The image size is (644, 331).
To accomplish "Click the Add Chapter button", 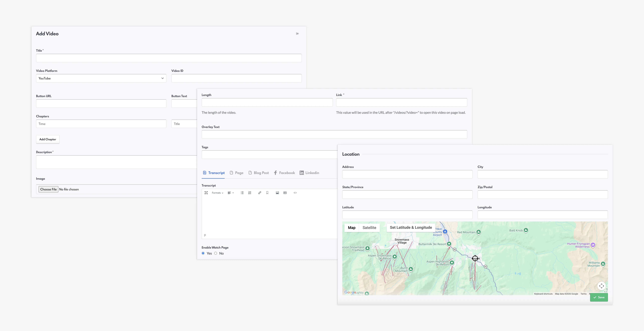I will pos(48,139).
